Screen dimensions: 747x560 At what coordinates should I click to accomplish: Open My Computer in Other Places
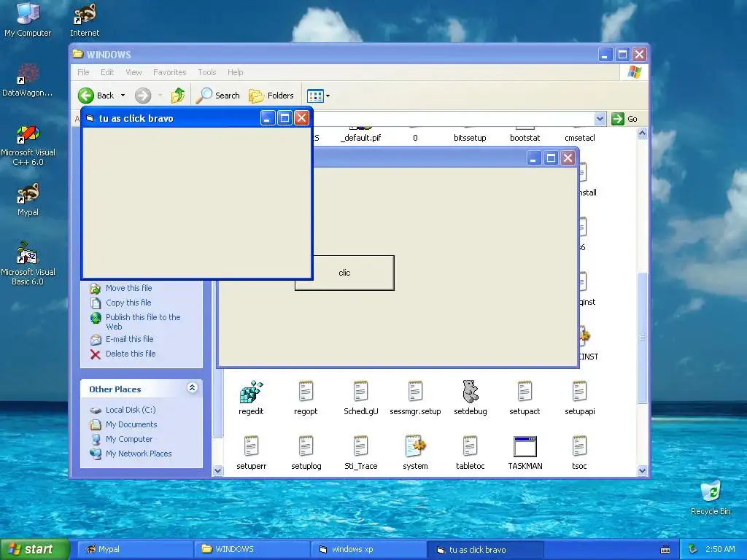[129, 439]
